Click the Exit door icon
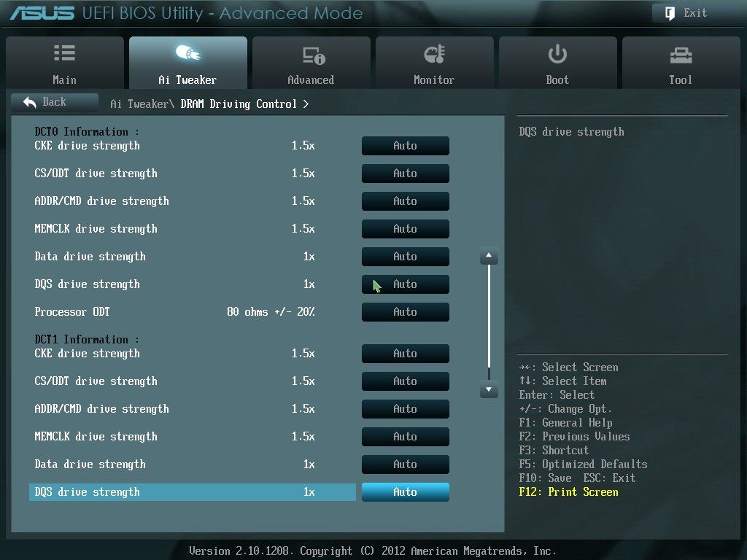The width and height of the screenshot is (747, 560). pyautogui.click(x=670, y=13)
